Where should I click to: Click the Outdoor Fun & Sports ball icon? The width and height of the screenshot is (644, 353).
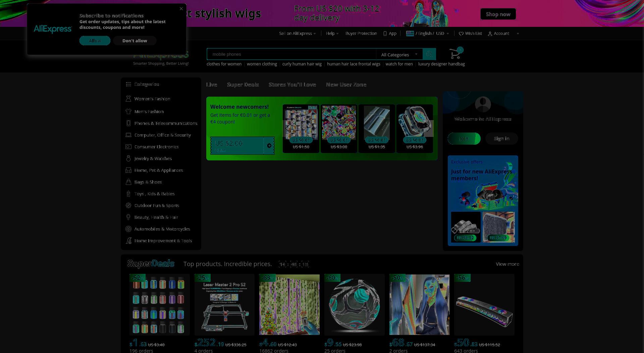coord(128,205)
